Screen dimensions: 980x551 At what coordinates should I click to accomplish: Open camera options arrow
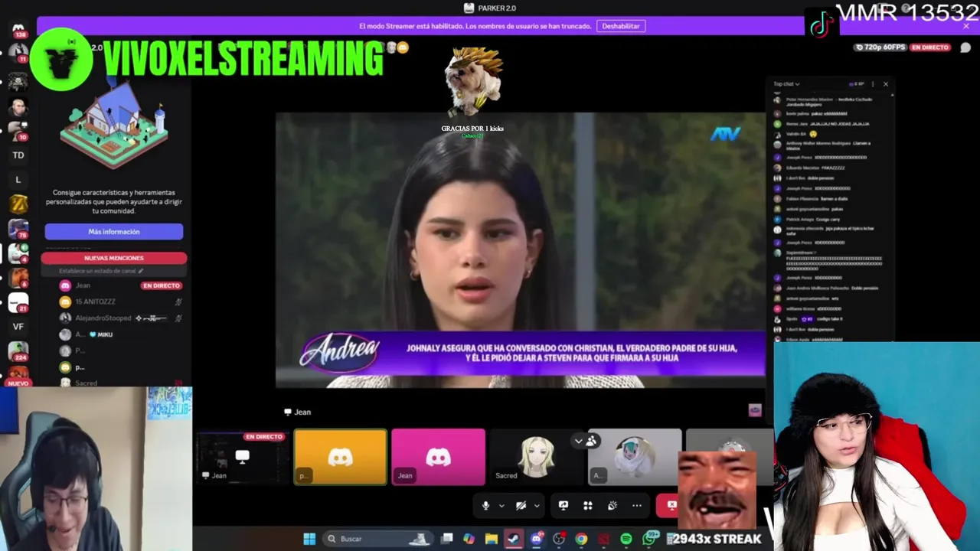537,505
